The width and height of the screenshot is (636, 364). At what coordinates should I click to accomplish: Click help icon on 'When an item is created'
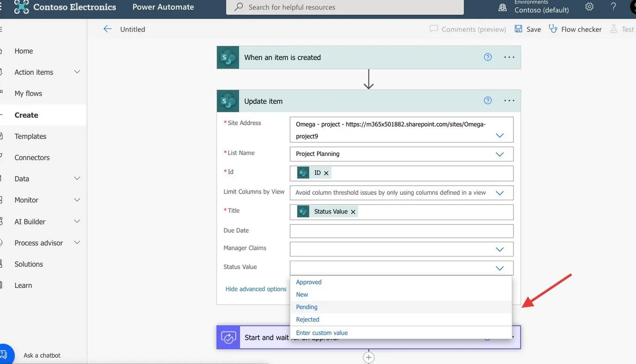488,57
